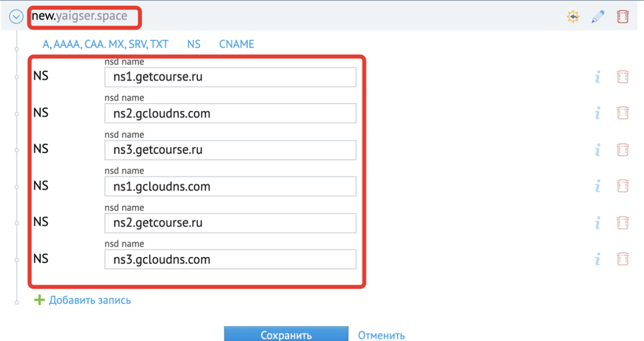The width and height of the screenshot is (644, 341).
Task: Show info for the ns1.gcloudns.com record
Action: pos(598,186)
